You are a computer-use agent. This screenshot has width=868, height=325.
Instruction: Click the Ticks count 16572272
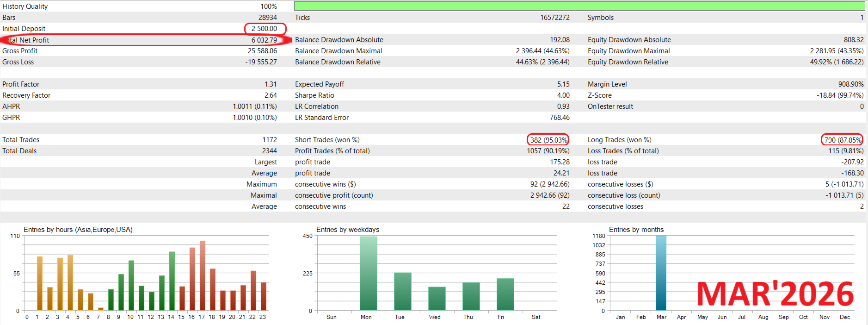pyautogui.click(x=554, y=18)
